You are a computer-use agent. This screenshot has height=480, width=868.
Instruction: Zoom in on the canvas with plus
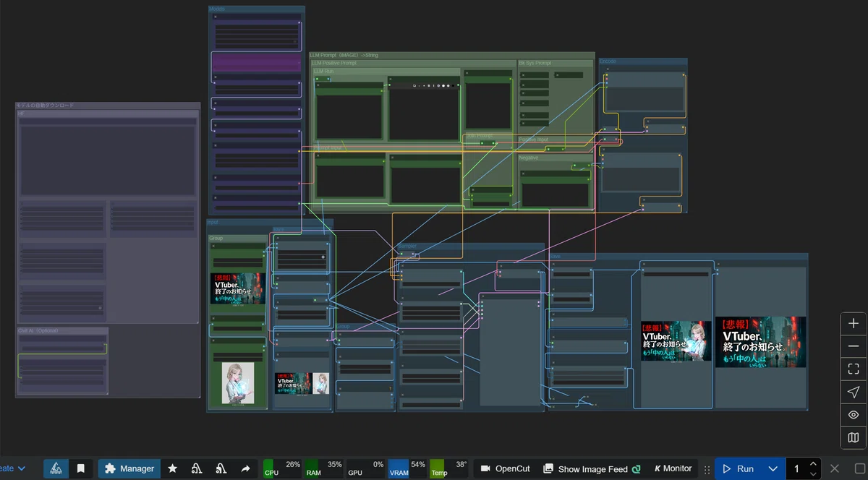854,324
